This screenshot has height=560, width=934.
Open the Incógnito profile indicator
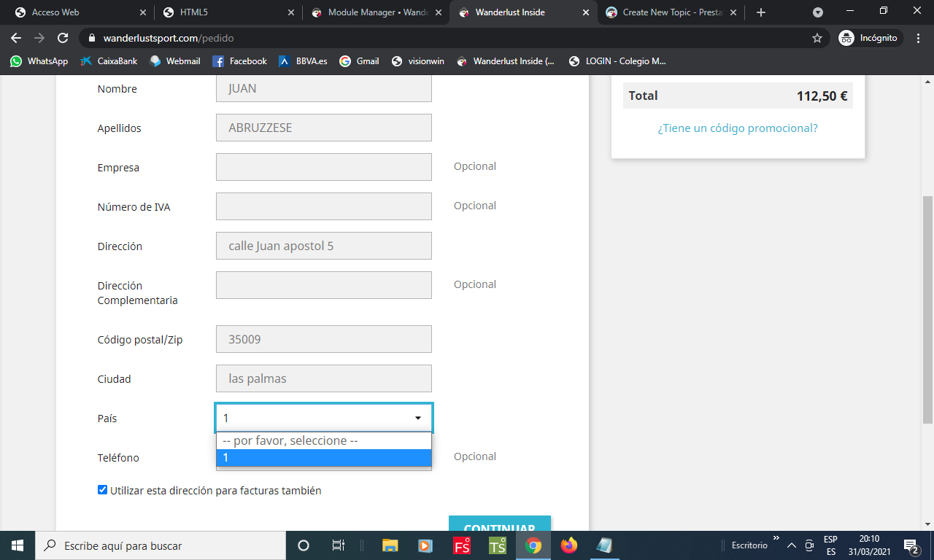pos(870,38)
